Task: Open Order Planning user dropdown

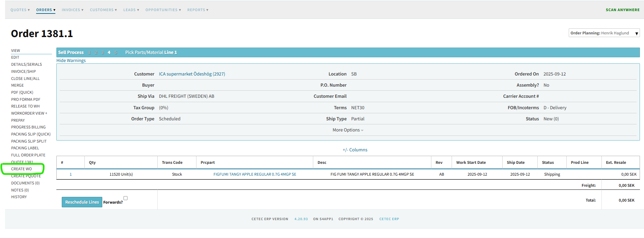Action: tap(604, 33)
